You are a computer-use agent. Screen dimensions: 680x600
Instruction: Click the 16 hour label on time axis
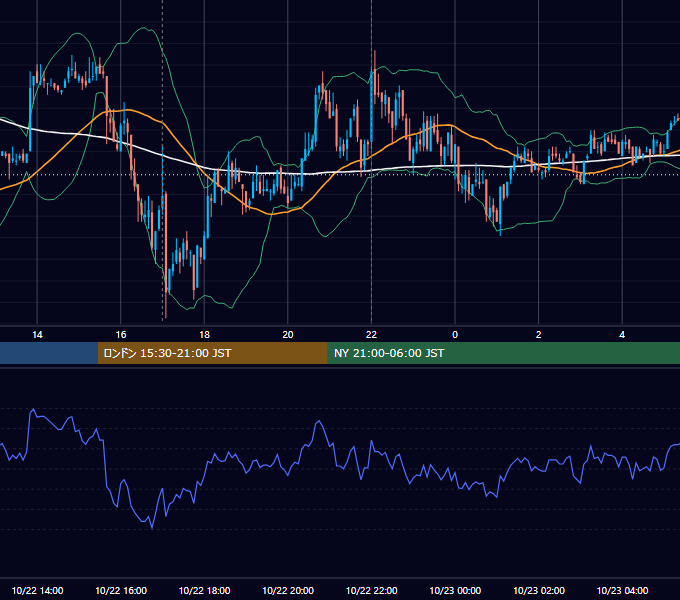tap(121, 335)
